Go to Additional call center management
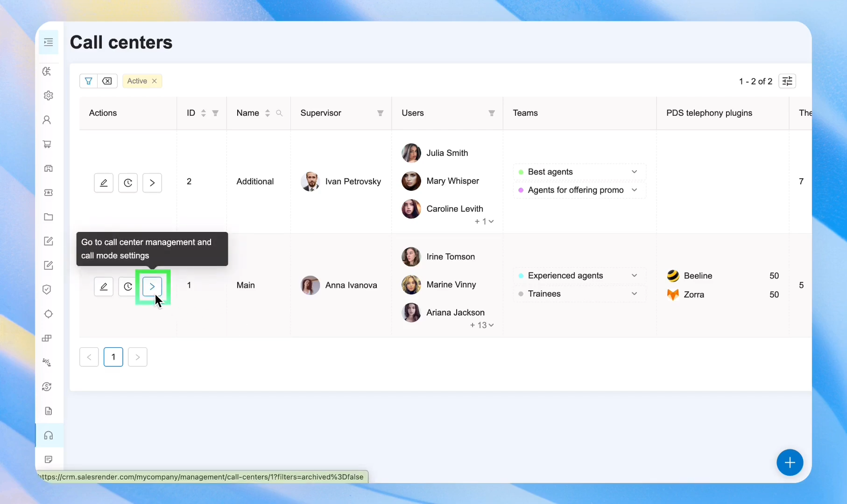 click(x=152, y=183)
